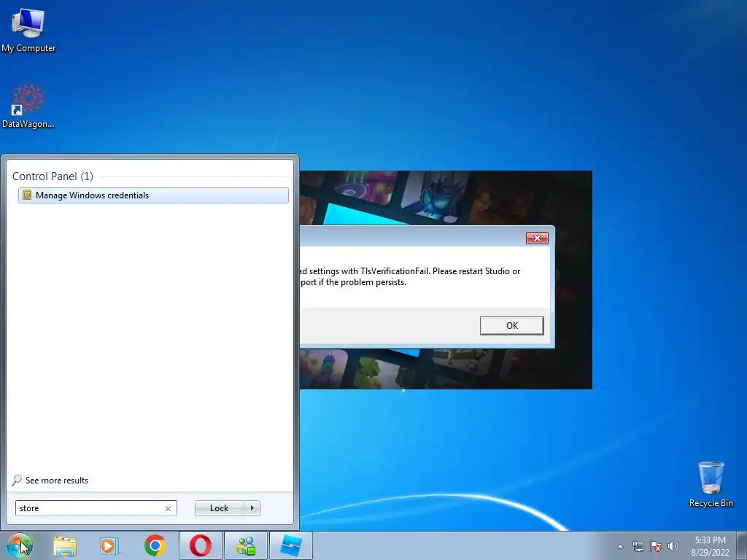The width and height of the screenshot is (747, 560).
Task: Click the Show desktop strip
Action: click(x=742, y=545)
